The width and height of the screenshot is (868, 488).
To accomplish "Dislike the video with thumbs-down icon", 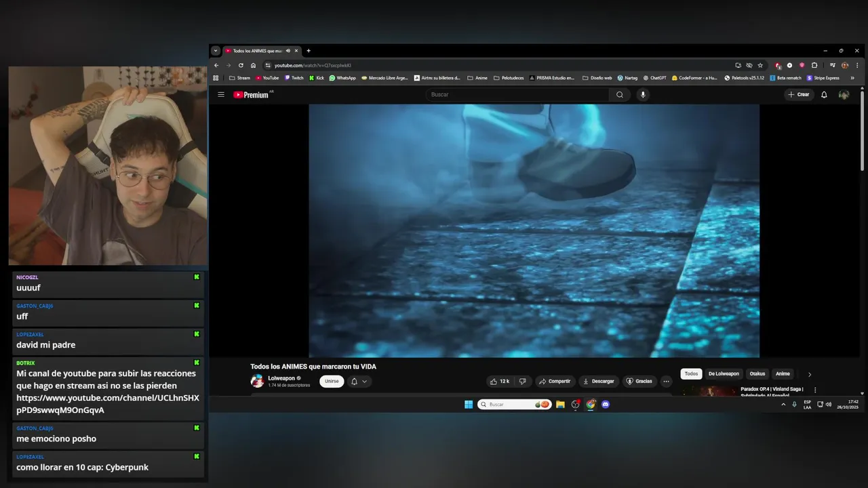I will pos(522,382).
